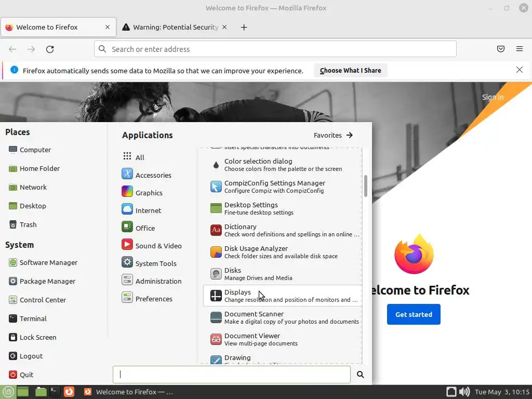The image size is (532, 399).
Task: Launch Drawing application
Action: coord(282,357)
